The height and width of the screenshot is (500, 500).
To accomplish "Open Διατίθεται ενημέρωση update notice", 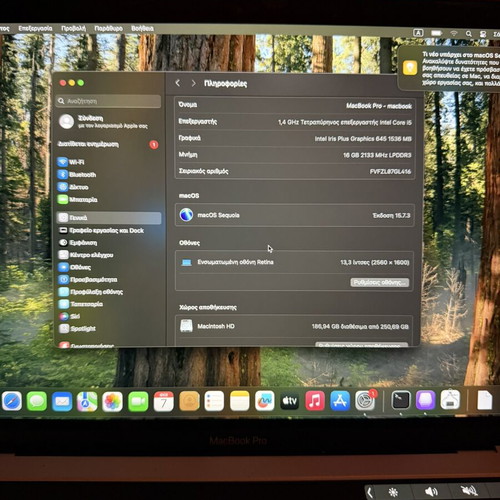I will [88, 144].
